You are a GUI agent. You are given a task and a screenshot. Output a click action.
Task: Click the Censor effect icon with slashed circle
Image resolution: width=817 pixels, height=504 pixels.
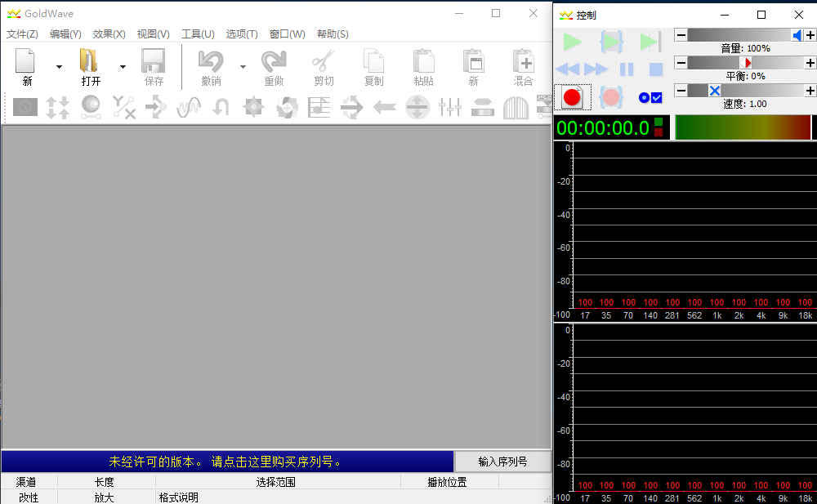point(25,107)
